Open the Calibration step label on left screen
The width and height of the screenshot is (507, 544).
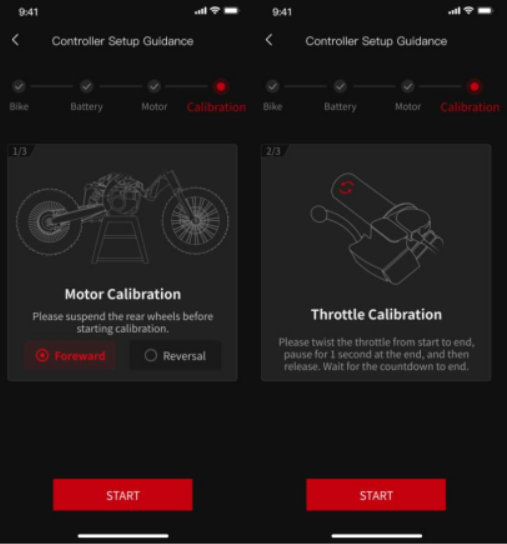(x=216, y=107)
